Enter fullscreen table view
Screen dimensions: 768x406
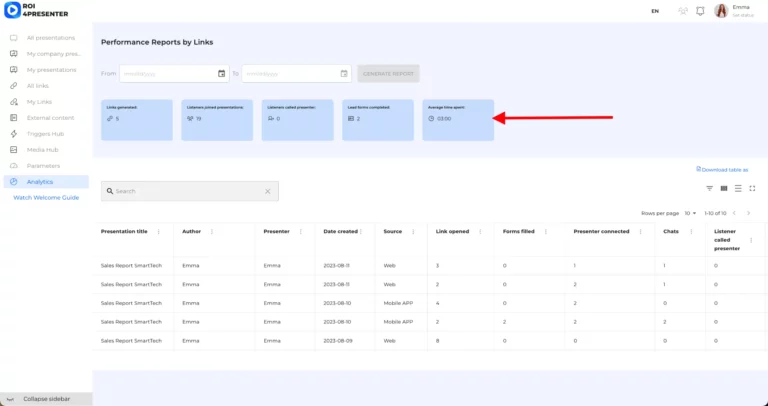(752, 188)
